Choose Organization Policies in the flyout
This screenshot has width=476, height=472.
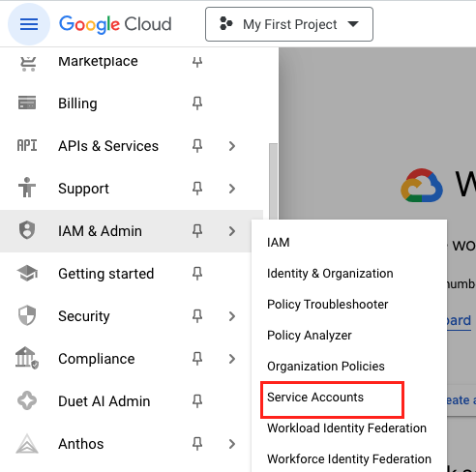point(326,367)
